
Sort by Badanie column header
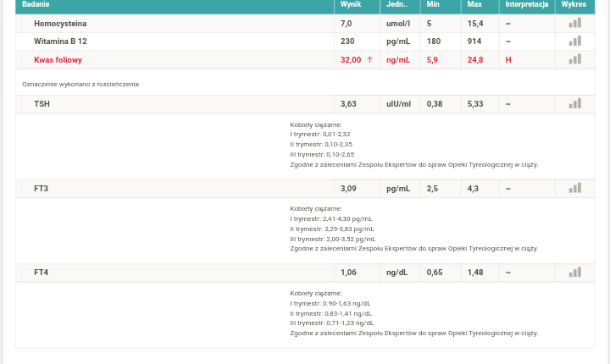pyautogui.click(x=36, y=5)
